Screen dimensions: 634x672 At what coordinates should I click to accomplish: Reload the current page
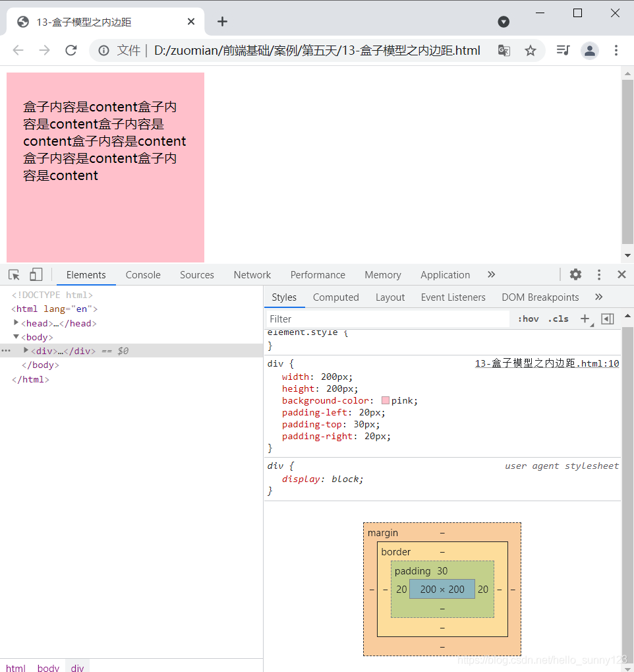(x=71, y=49)
